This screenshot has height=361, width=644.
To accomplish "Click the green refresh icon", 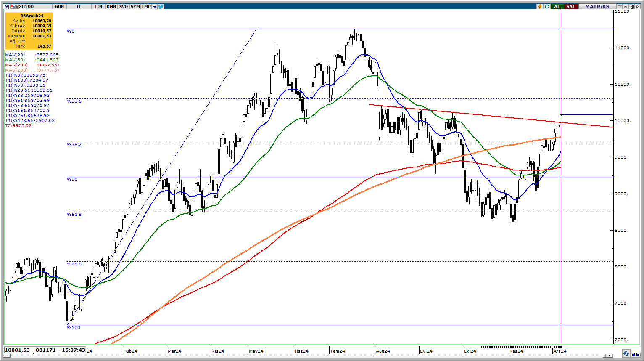I will [547, 6].
